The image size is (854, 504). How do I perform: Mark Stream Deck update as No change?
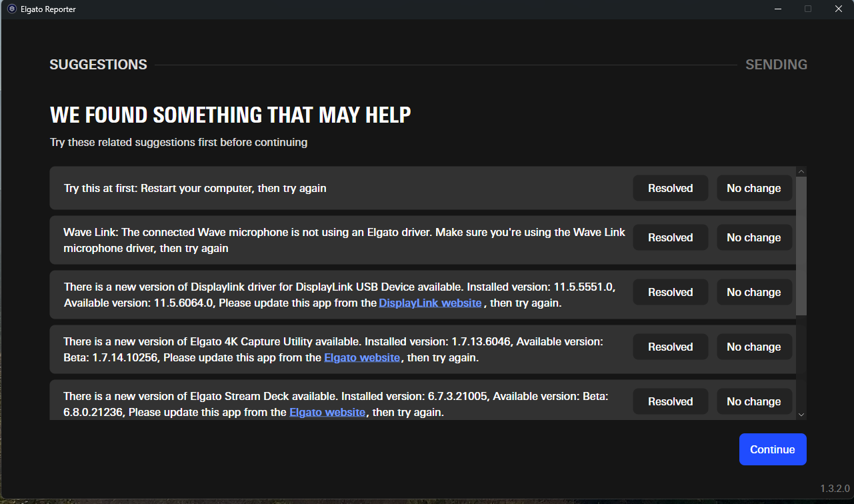(x=754, y=401)
